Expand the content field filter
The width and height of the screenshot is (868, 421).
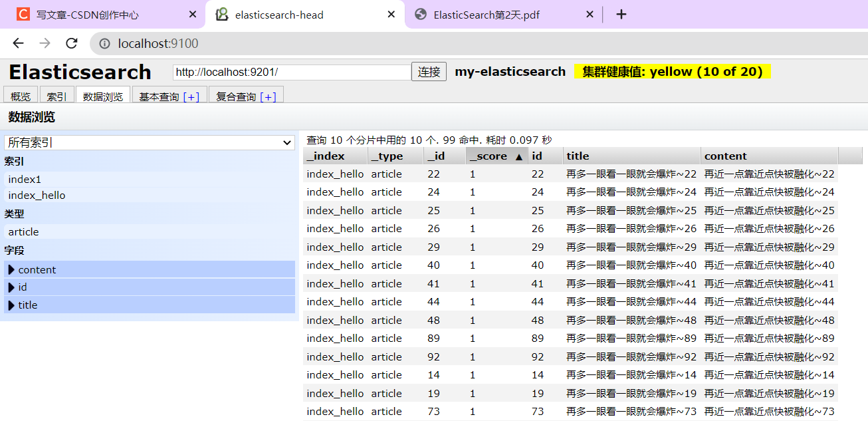tap(11, 269)
